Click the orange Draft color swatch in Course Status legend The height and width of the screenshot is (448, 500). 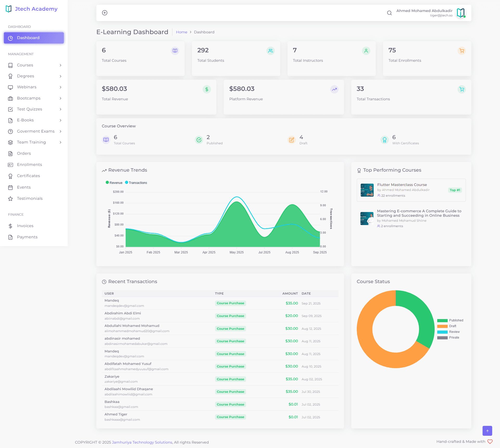coord(443,326)
